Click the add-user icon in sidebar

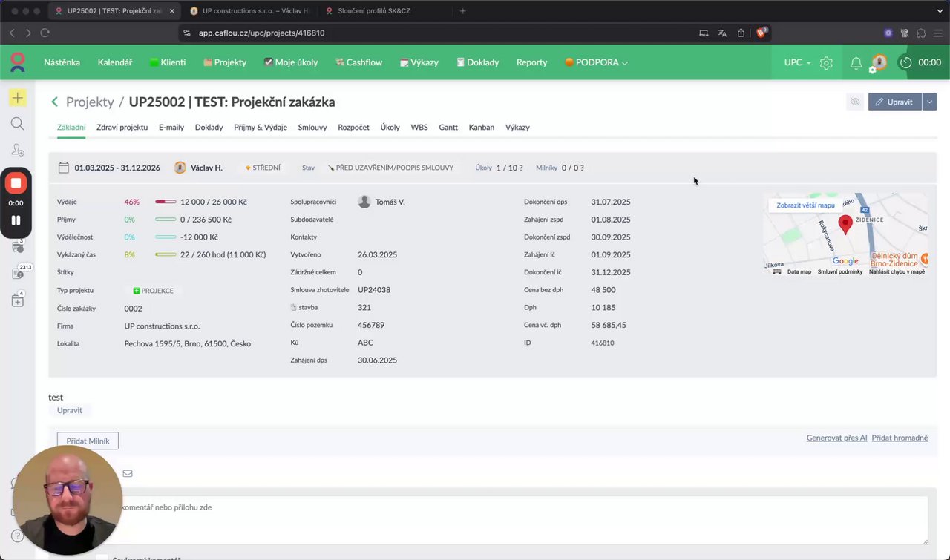(17, 150)
